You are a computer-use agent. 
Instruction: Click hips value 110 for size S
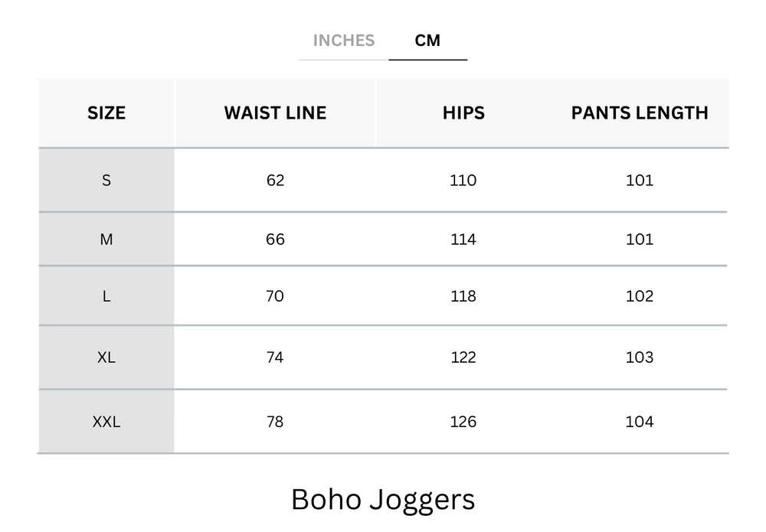coord(463,181)
